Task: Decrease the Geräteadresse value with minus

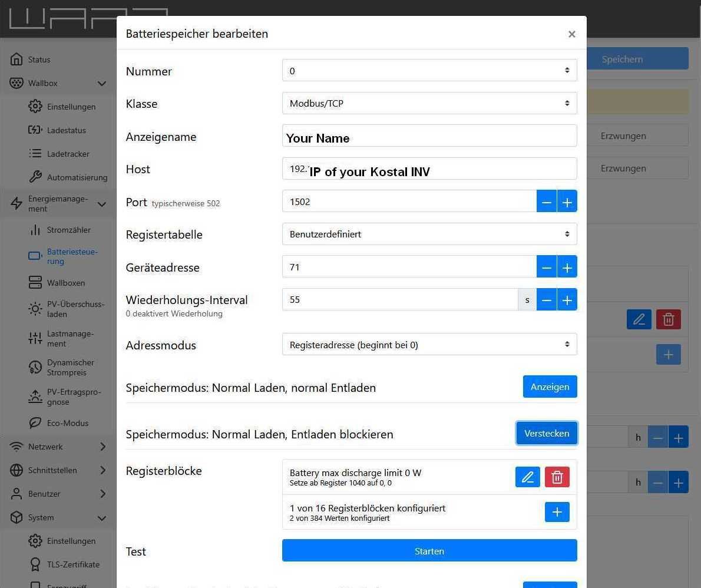Action: pyautogui.click(x=546, y=267)
